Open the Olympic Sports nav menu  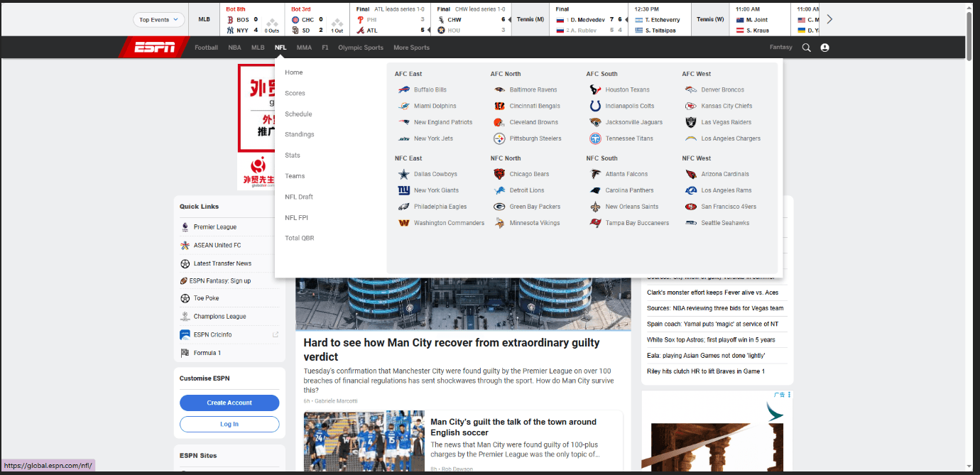(x=361, y=48)
